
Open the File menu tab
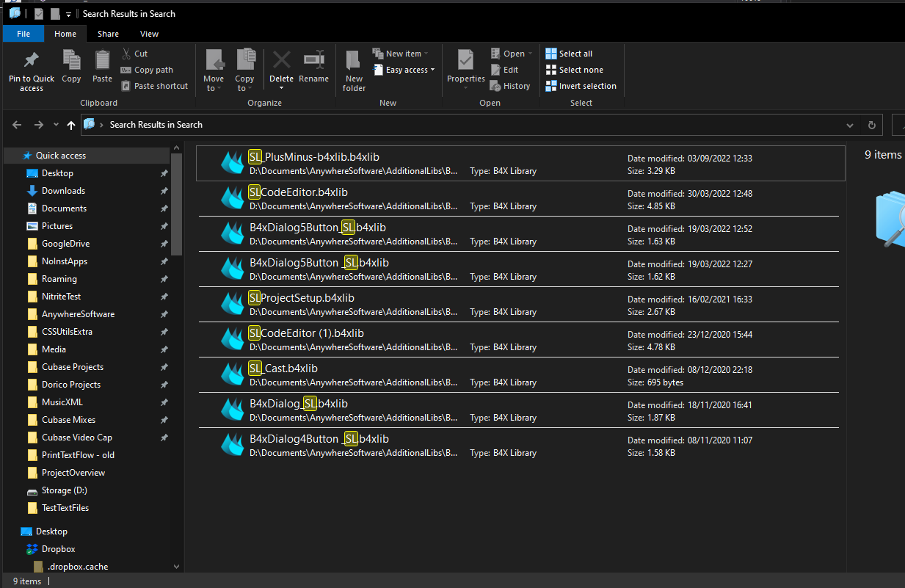coord(23,34)
